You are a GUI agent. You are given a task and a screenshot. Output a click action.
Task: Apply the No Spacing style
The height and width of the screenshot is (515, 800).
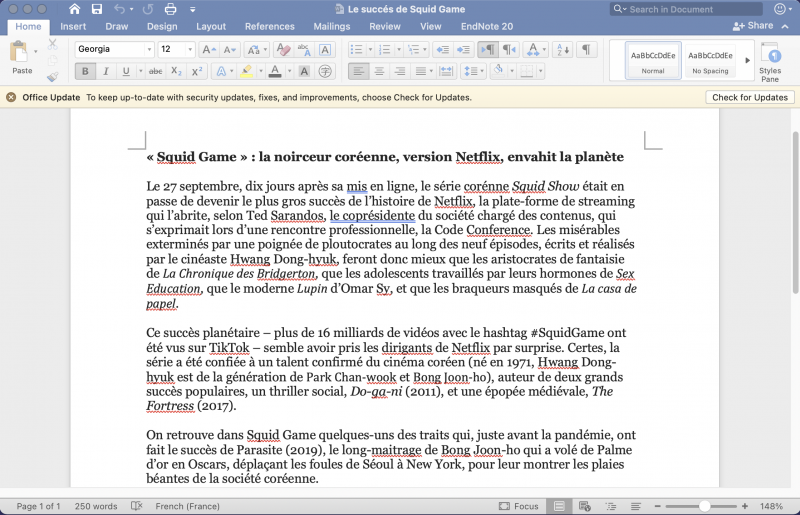coord(710,60)
